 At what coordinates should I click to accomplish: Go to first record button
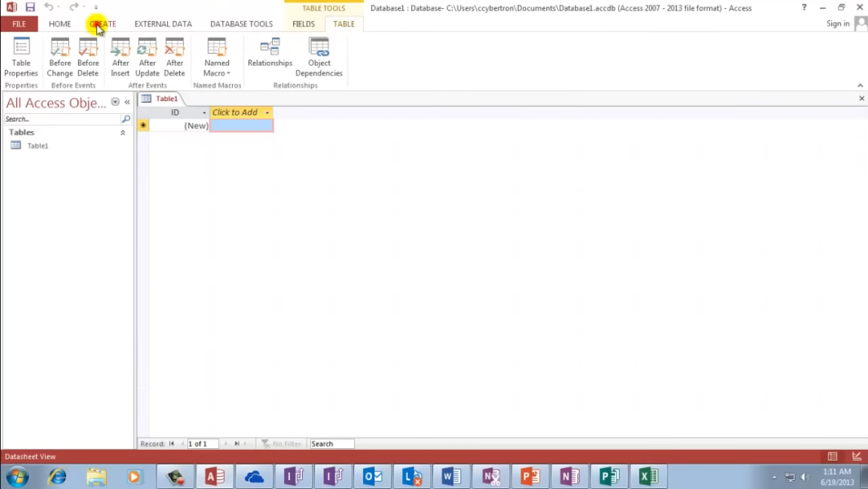point(172,443)
